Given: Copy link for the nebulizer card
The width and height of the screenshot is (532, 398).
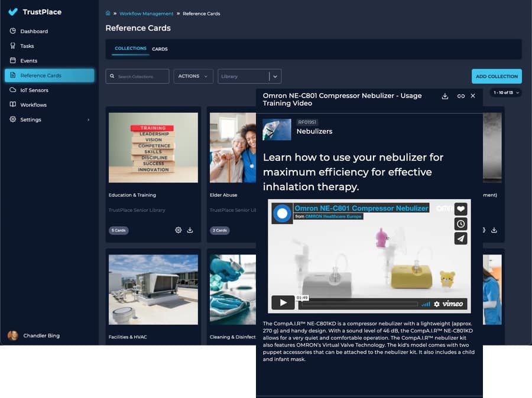Looking at the screenshot, I should (460, 96).
